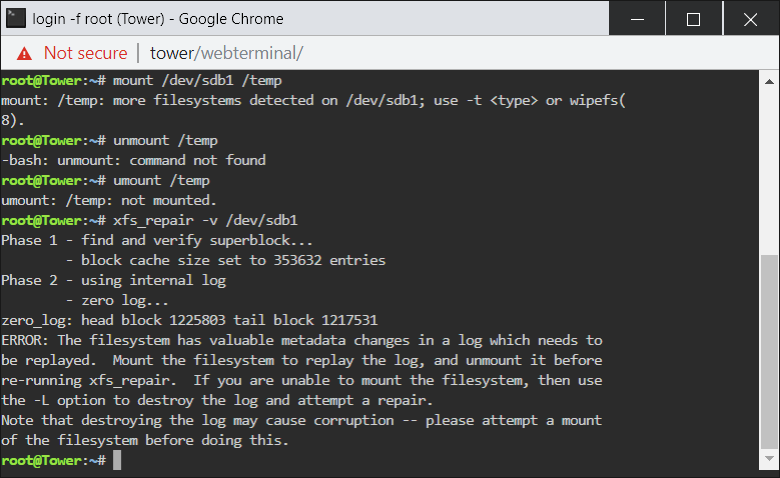Click the blinking cursor block at last prompt
This screenshot has width=780, height=478.
[117, 460]
